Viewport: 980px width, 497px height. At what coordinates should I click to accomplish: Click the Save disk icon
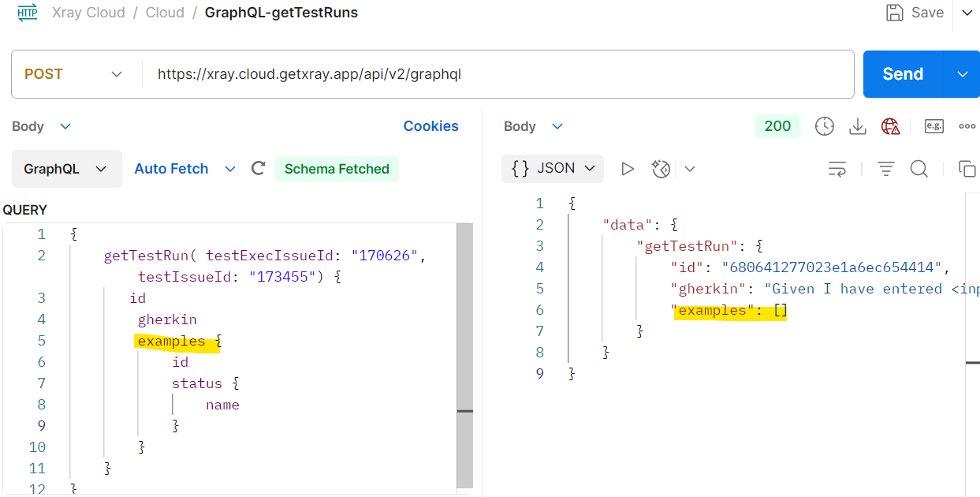894,13
